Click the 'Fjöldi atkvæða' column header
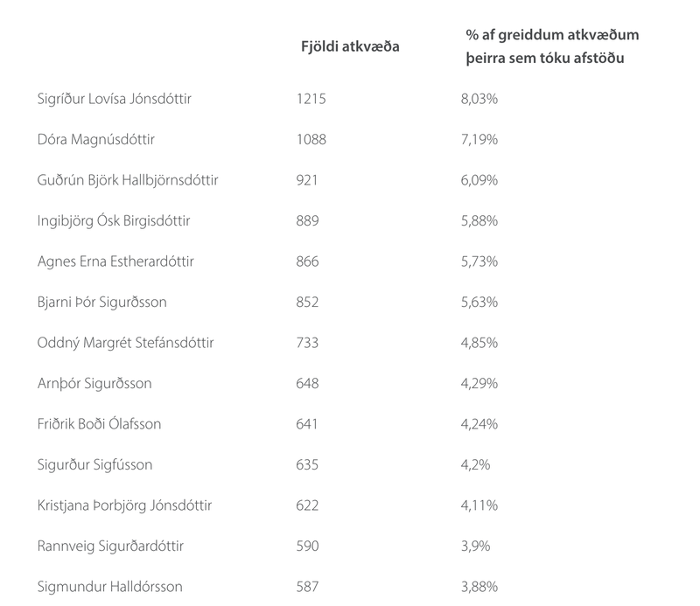700x606 pixels. pos(350,46)
